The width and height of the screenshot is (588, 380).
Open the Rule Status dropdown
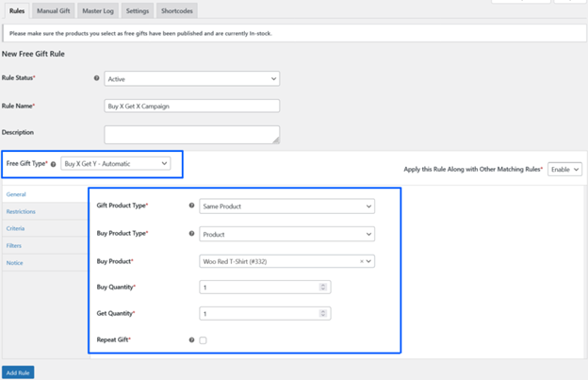(x=192, y=79)
